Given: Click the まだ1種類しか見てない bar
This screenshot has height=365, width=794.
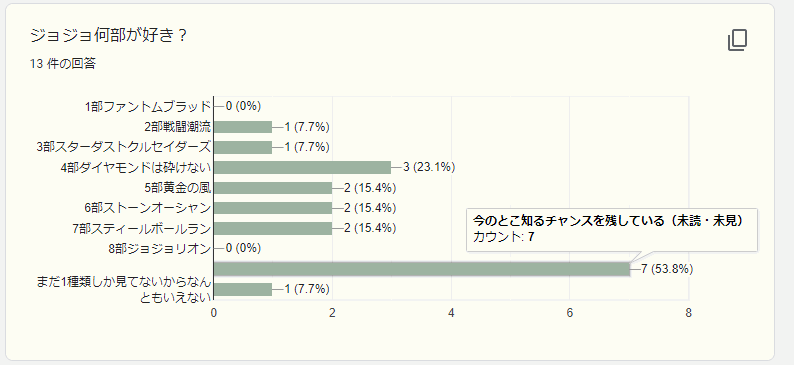Looking at the screenshot, I should point(243,290).
